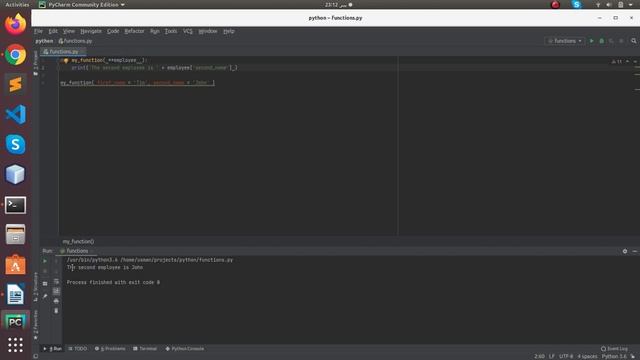Open the View menu
Image resolution: width=640 pixels, height=360 pixels.
[69, 31]
